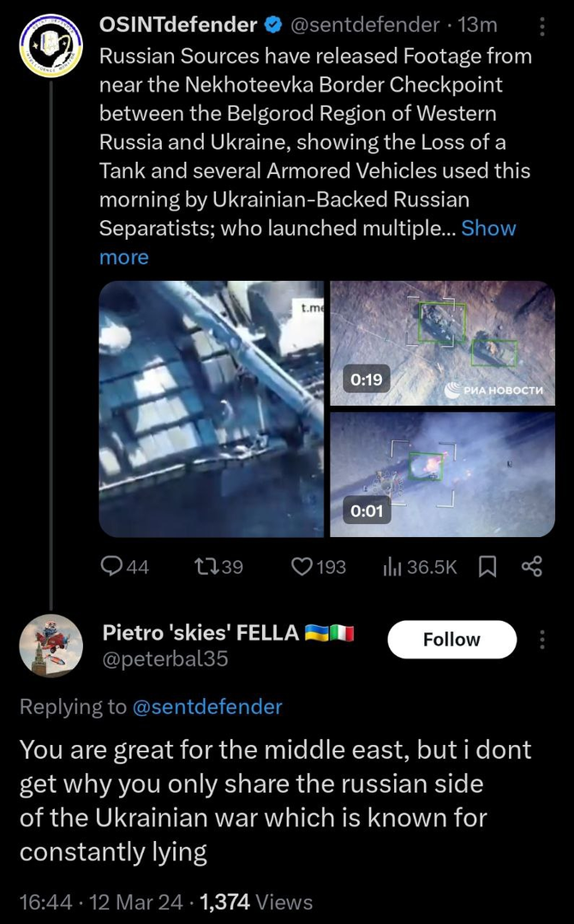This screenshot has width=574, height=924.
Task: Play the 0:01 video clip
Action: click(442, 474)
